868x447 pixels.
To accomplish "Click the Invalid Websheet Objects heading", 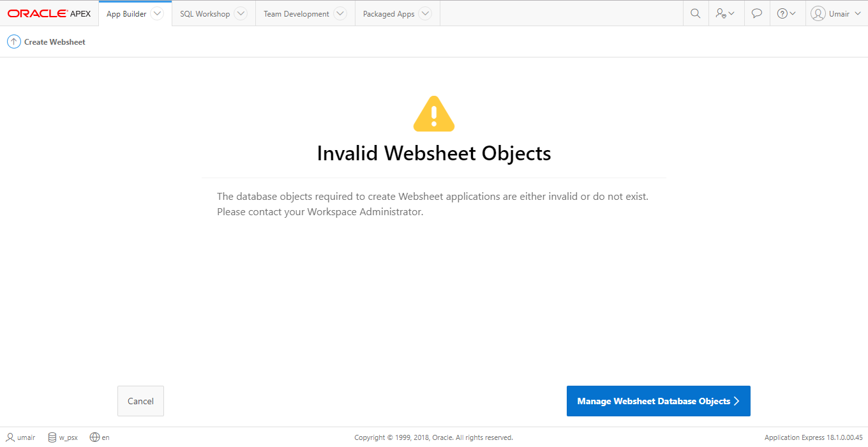I will click(434, 153).
